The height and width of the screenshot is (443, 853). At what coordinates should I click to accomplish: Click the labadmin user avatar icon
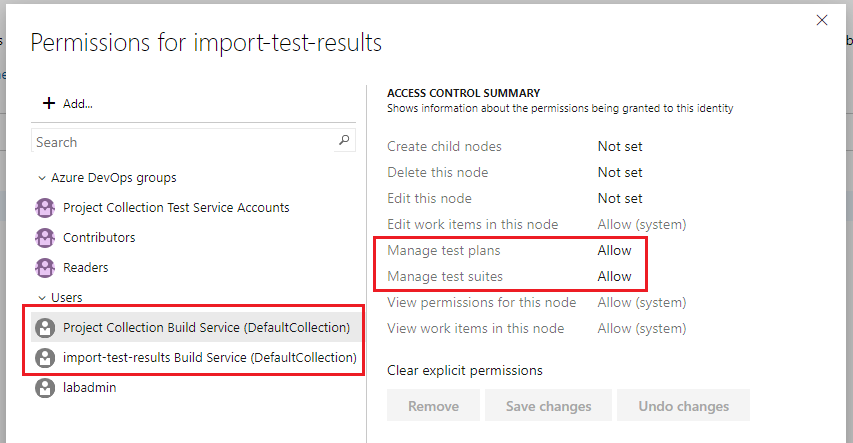tap(44, 387)
